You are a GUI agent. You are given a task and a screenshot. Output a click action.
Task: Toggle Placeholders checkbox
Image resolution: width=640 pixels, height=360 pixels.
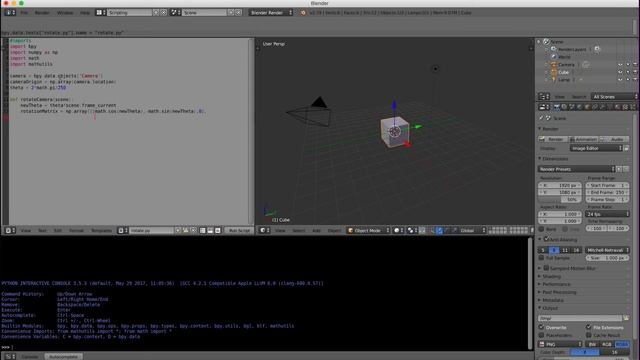point(541,335)
